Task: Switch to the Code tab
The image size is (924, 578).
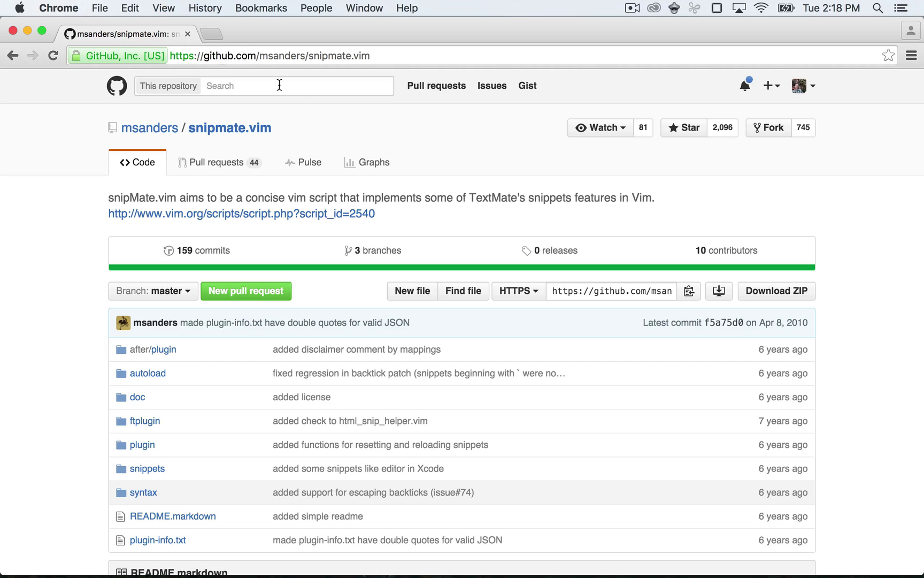Action: [137, 162]
